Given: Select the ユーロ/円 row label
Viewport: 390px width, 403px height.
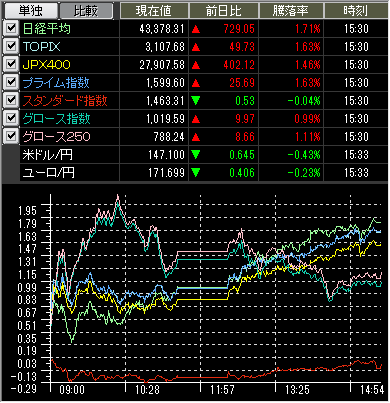Looking at the screenshot, I should point(49,173).
